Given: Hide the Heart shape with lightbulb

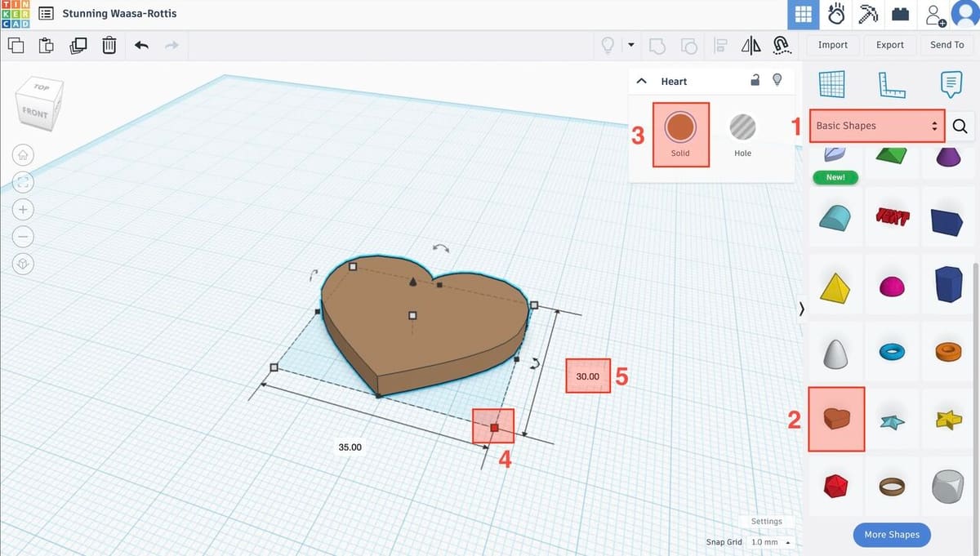Looking at the screenshot, I should click(777, 79).
